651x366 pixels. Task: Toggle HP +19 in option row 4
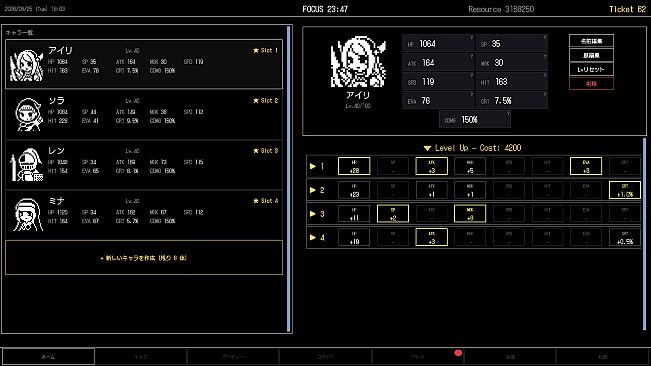pyautogui.click(x=354, y=237)
